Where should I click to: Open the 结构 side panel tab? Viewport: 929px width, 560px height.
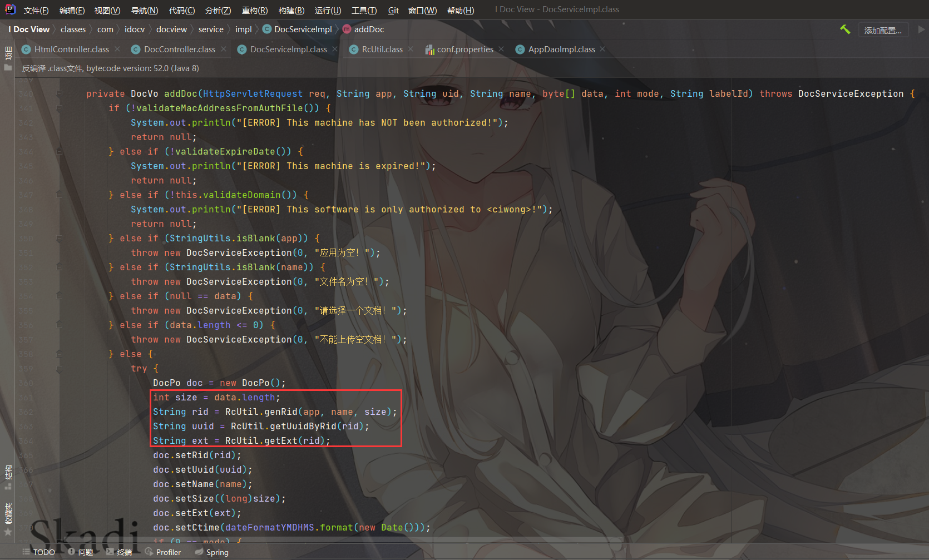tap(8, 478)
